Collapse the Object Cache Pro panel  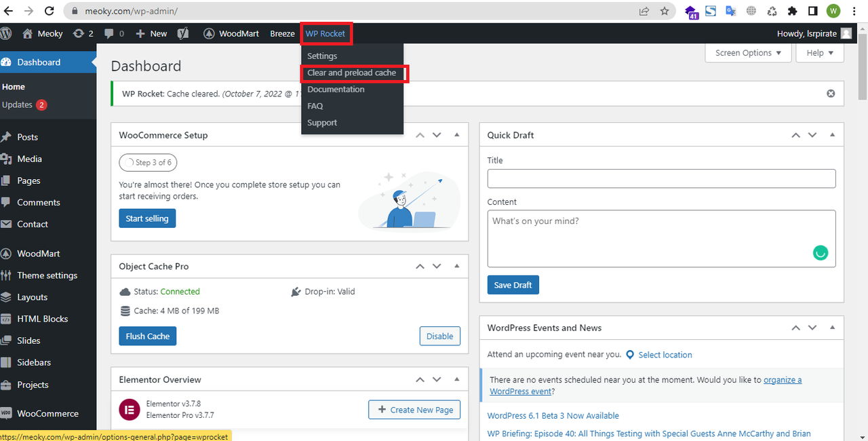456,267
